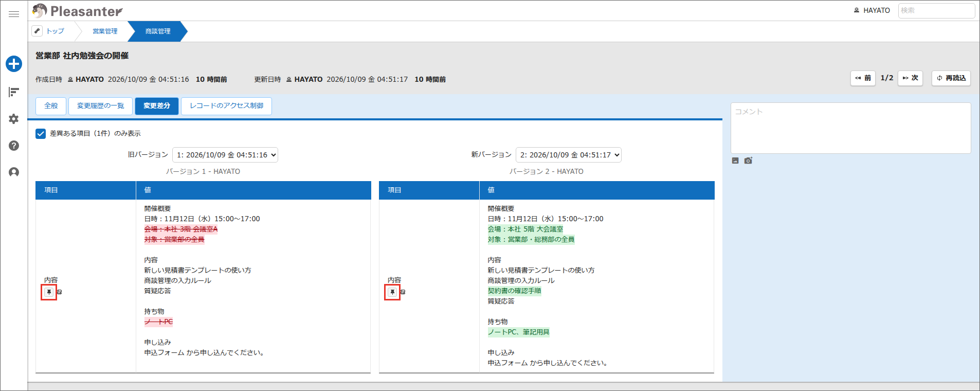Click the pin icon under 内容 in version 2

392,292
